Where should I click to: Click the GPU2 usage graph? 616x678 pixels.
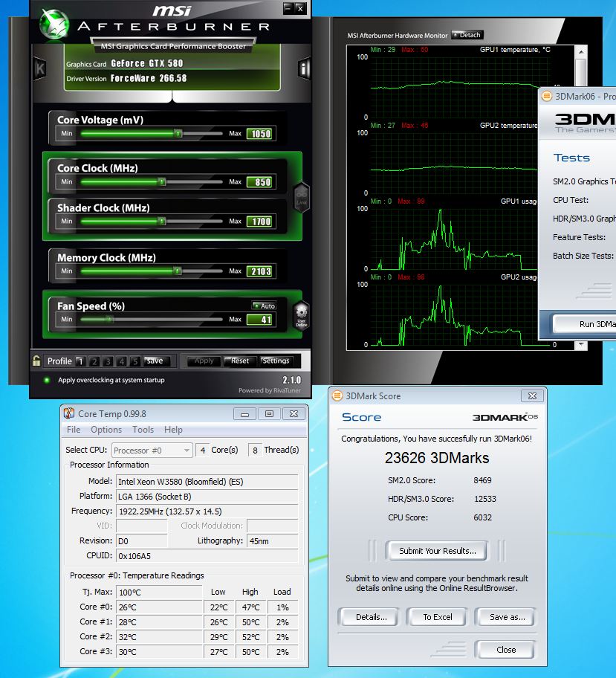pyautogui.click(x=454, y=314)
